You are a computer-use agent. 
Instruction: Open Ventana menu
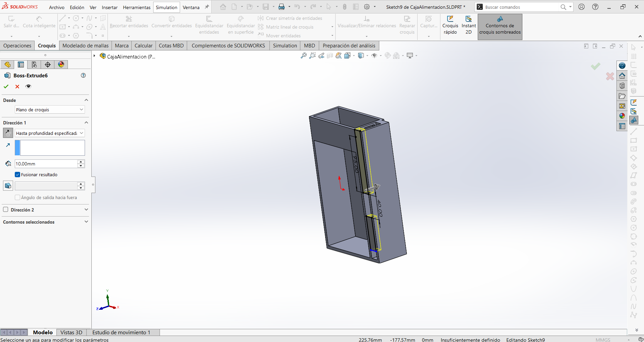tap(191, 7)
